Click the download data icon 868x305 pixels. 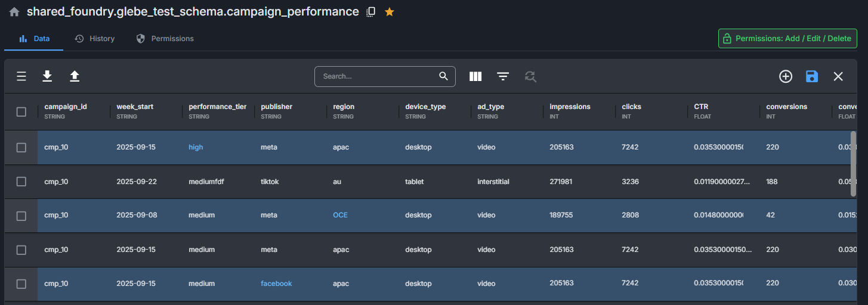point(47,76)
